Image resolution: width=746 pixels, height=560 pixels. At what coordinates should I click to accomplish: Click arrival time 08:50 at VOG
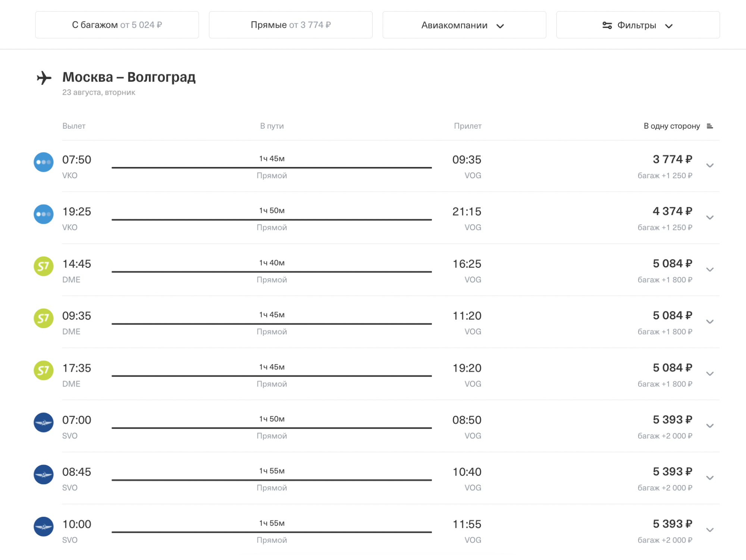point(467,420)
